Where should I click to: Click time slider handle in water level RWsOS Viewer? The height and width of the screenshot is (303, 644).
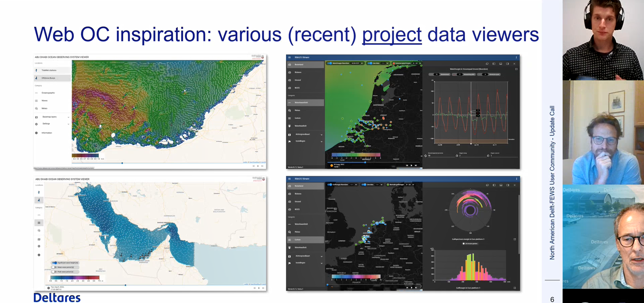coord(365,162)
